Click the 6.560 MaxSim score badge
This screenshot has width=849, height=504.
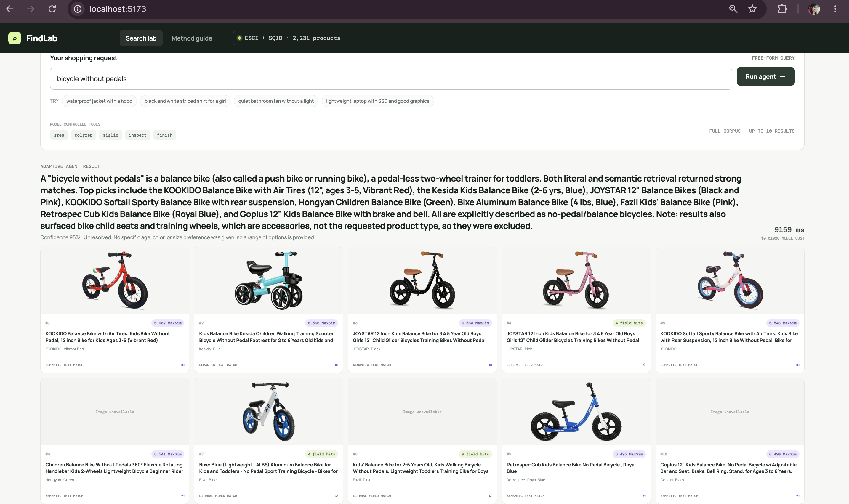[475, 323]
